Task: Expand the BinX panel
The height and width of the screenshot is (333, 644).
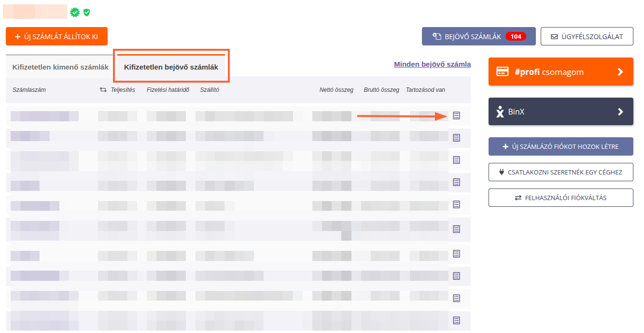Action: [560, 112]
